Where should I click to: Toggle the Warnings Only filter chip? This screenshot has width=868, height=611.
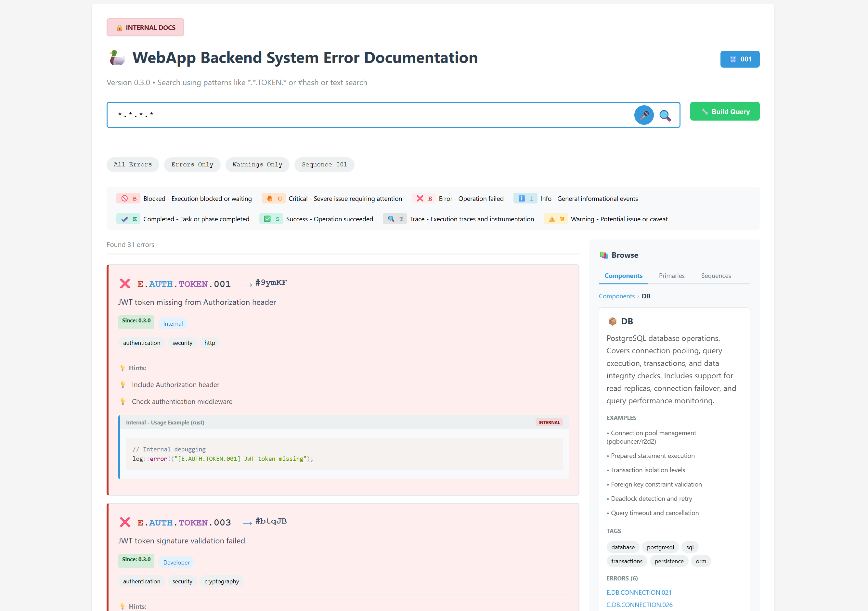coord(257,164)
